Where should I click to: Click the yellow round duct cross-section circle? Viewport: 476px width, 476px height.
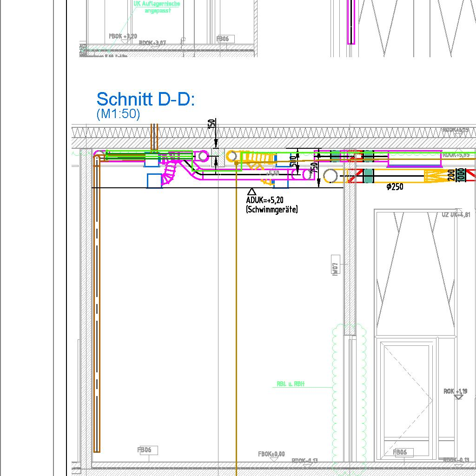coord(331,176)
